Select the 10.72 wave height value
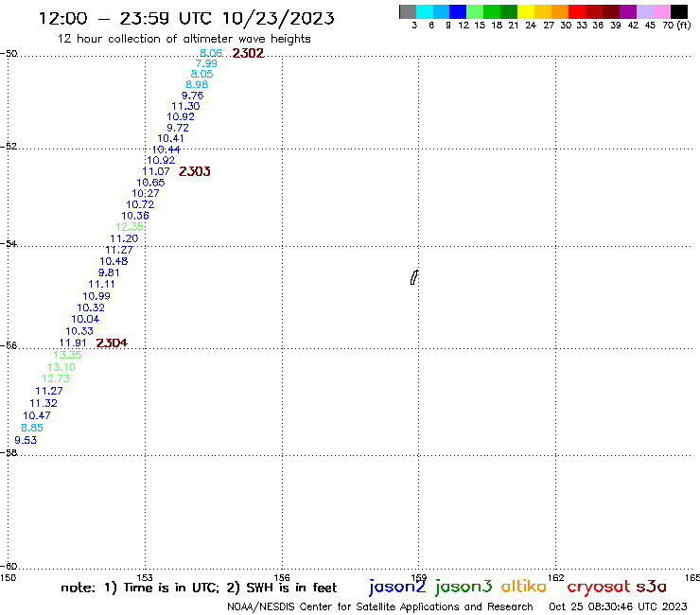Image resolution: width=700 pixels, height=615 pixels. [140, 204]
